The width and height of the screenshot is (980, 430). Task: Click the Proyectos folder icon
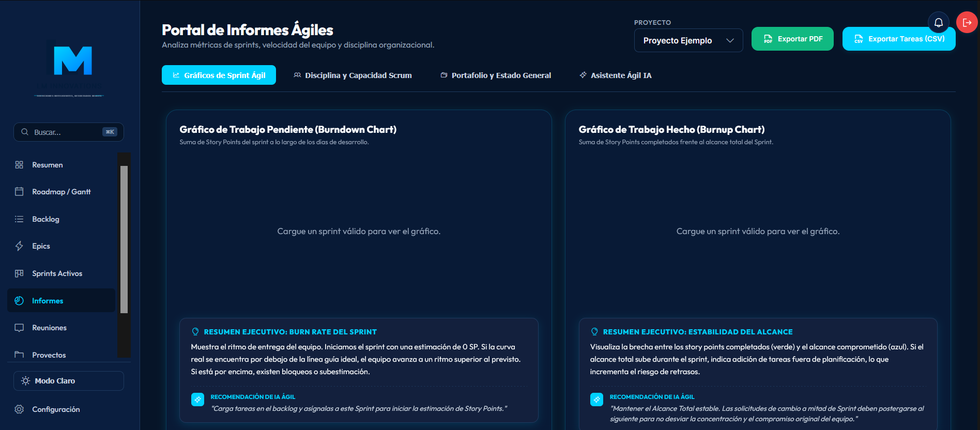coord(19,355)
